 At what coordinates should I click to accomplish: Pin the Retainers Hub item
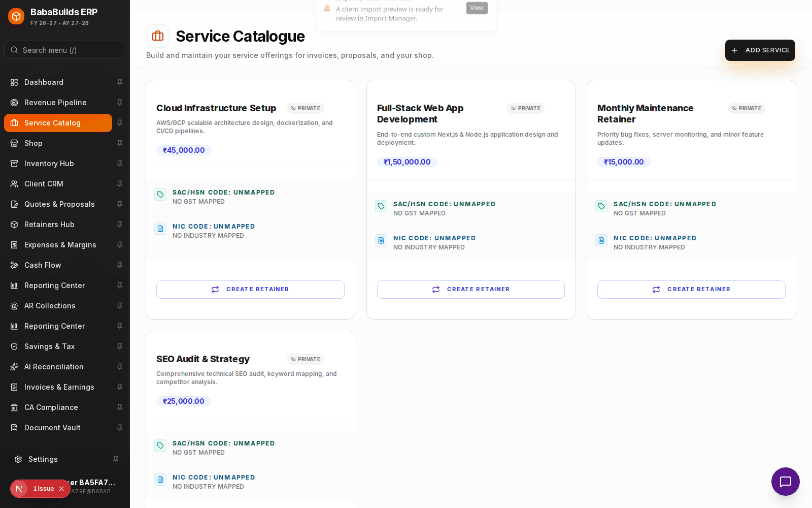120,225
